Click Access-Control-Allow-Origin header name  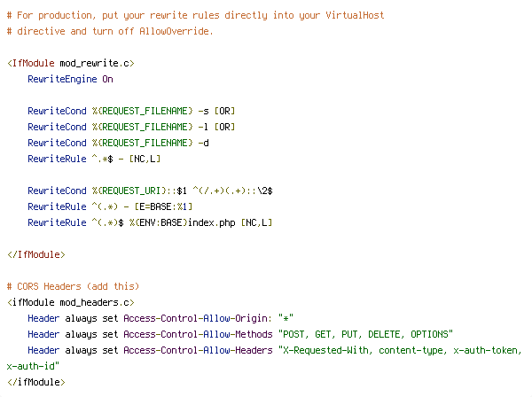point(198,318)
